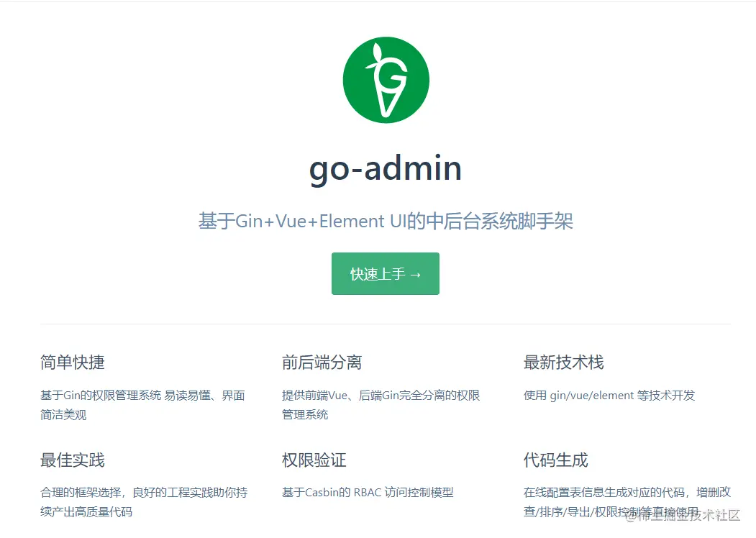The image size is (756, 538).
Task: Click text 使用 gin/vue/element 等技术开发
Action: [609, 396]
